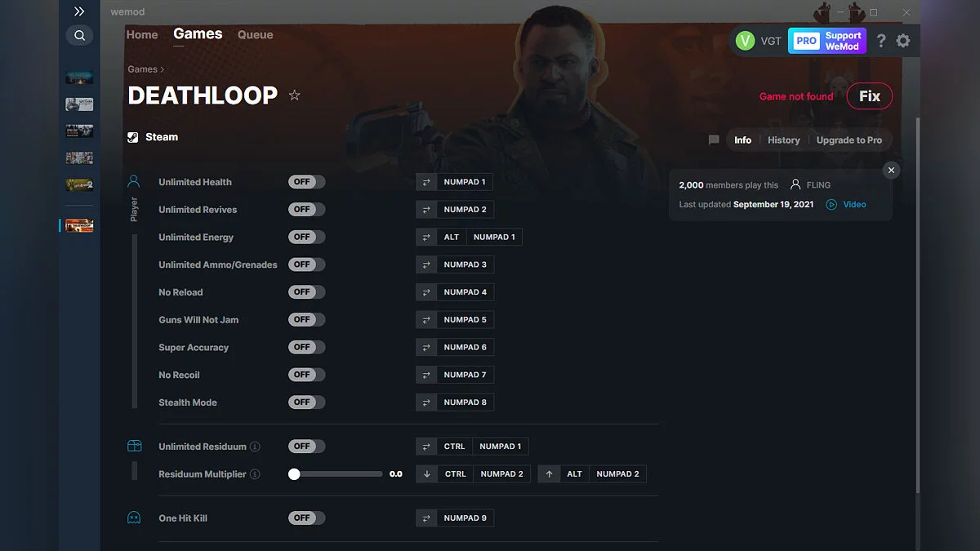Click the FLING author profile icon

pyautogui.click(x=795, y=184)
